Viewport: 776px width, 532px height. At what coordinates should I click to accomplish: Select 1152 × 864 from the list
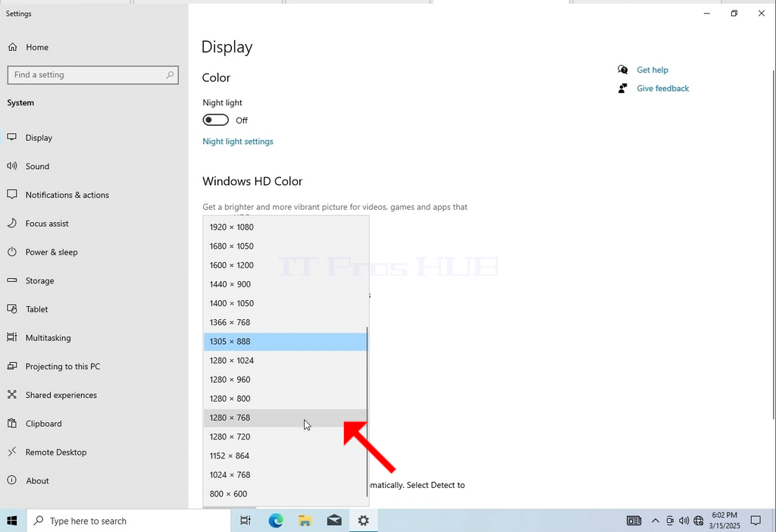[x=286, y=455]
